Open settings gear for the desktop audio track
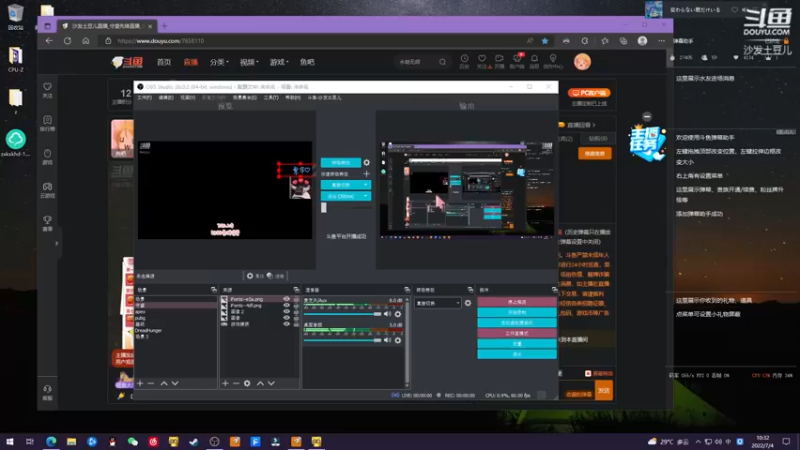 [x=398, y=340]
